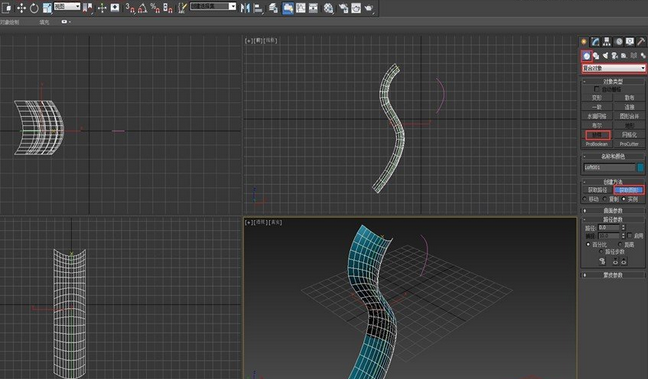Click the ProCutter button
Viewport: 648px width, 379px height.
click(x=629, y=144)
